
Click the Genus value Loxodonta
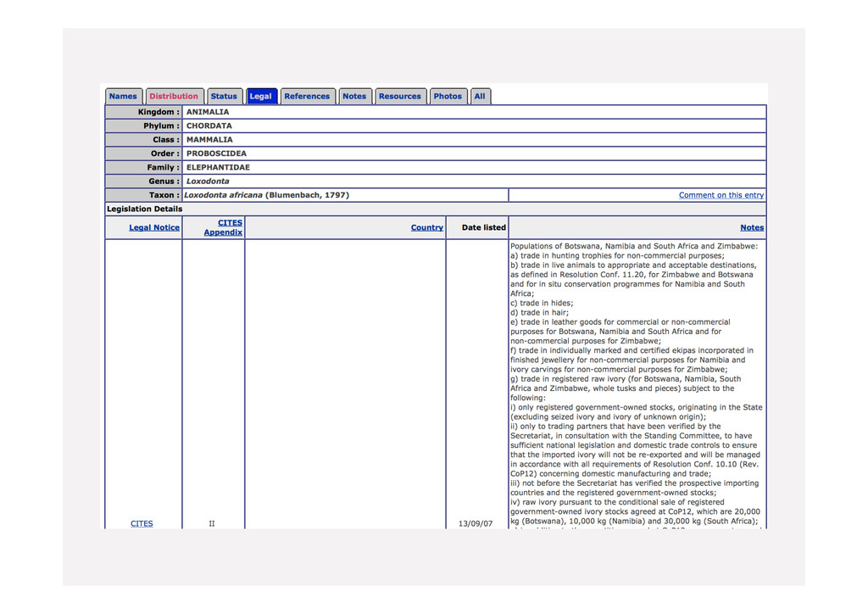pyautogui.click(x=208, y=181)
